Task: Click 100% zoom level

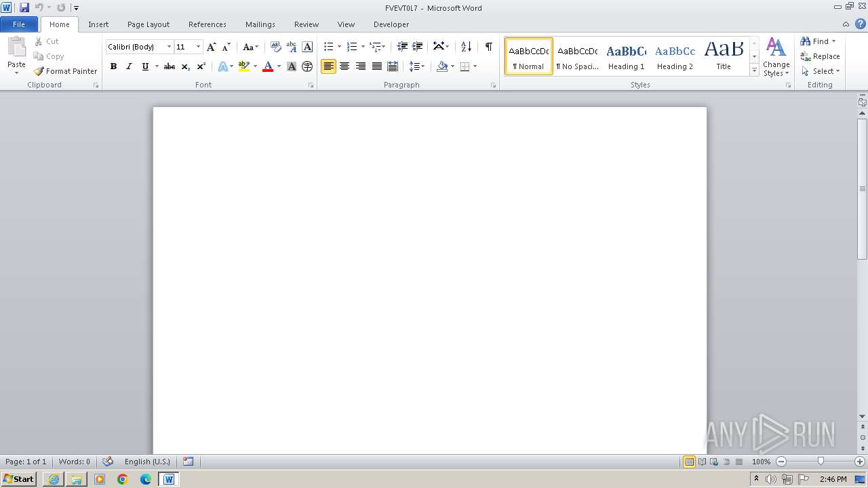Action: [761, 462]
